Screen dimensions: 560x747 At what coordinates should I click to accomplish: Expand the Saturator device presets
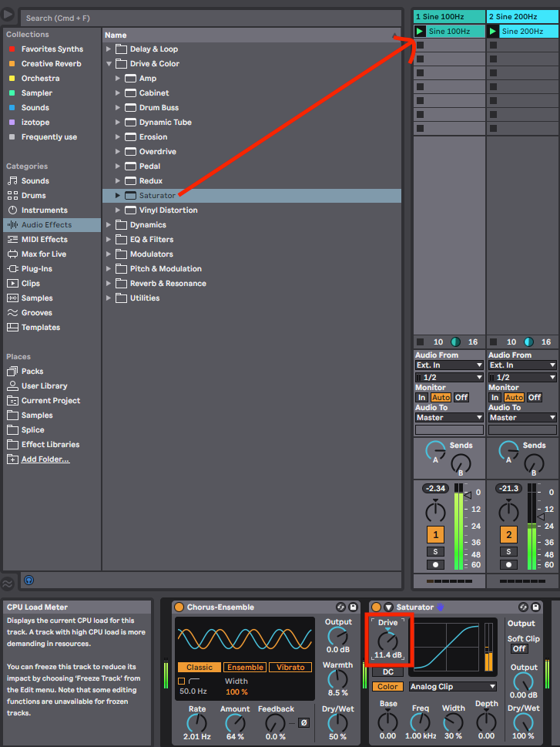(x=118, y=195)
